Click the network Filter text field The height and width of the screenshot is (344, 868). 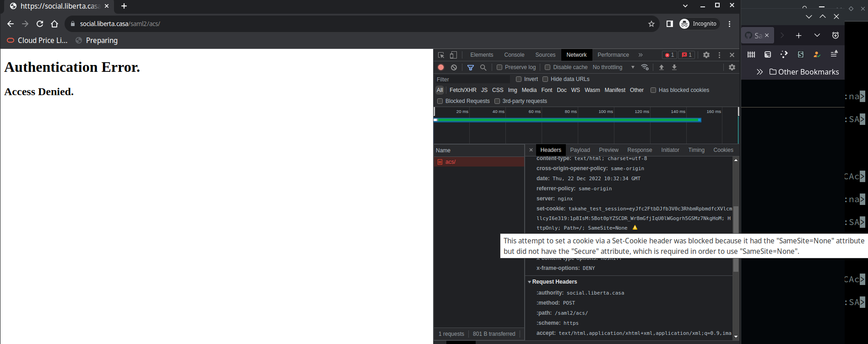472,79
